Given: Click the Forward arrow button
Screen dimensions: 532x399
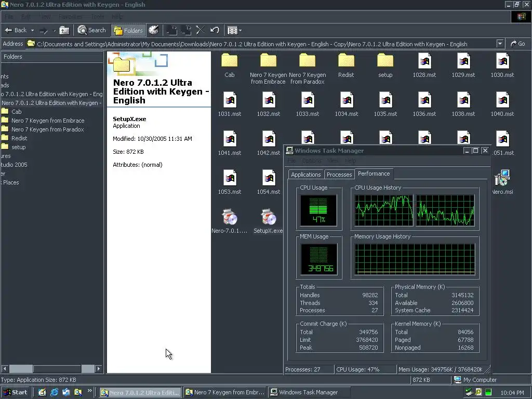Looking at the screenshot, I should click(x=44, y=30).
